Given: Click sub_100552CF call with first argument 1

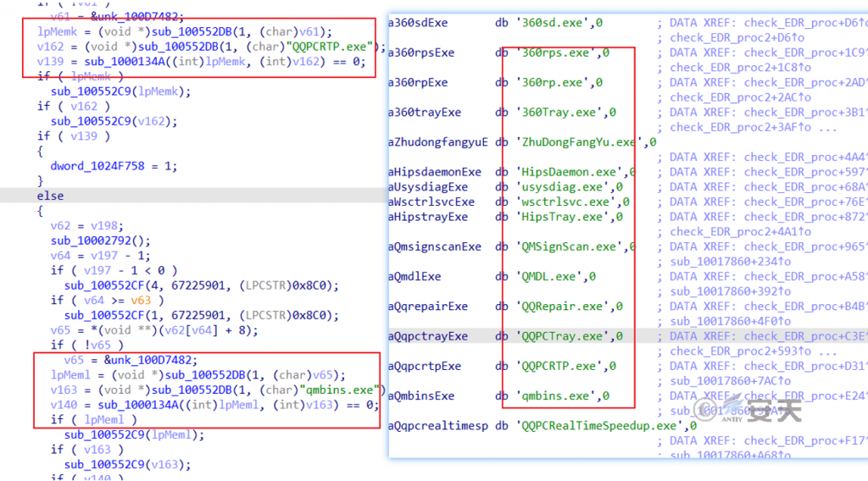Looking at the screenshot, I should (202, 315).
